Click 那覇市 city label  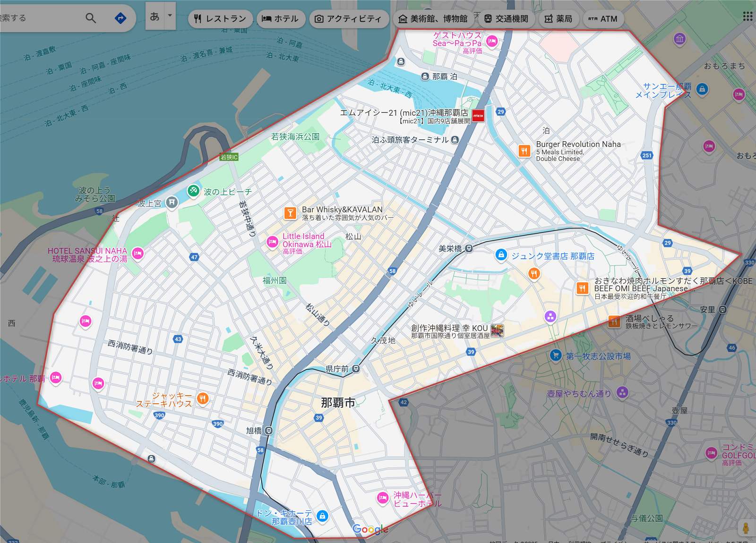pyautogui.click(x=338, y=403)
